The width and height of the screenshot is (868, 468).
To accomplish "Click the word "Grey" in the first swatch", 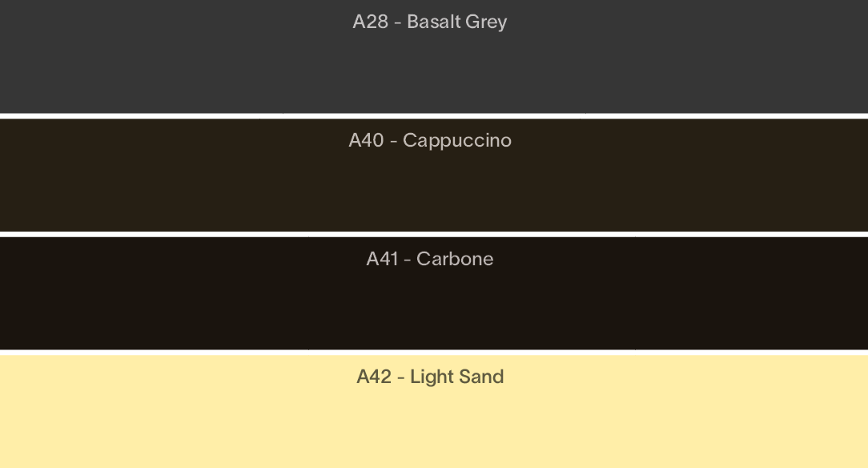I will (486, 22).
